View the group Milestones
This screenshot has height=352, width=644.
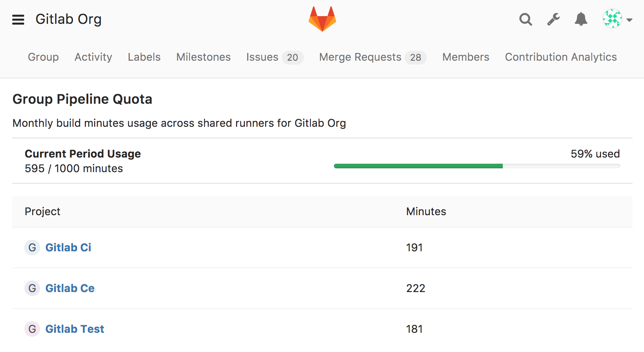point(203,57)
